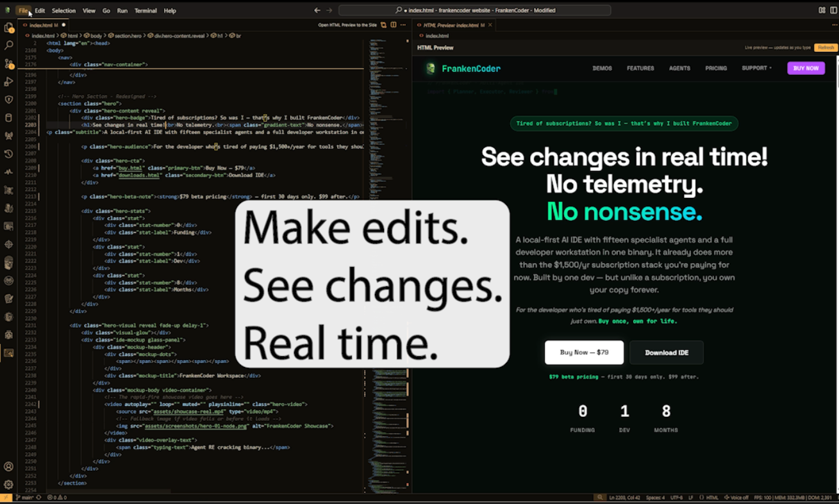Open the Help menu
Screen dimensions: 839x504
[170, 11]
